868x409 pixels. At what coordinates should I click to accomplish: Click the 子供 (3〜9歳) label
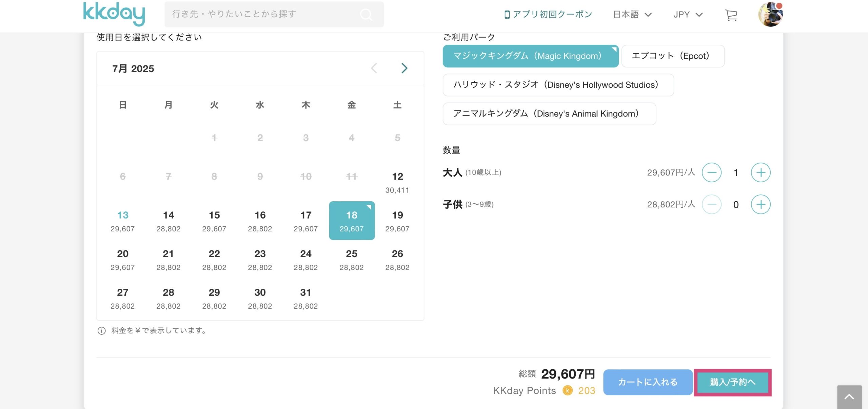click(x=468, y=204)
